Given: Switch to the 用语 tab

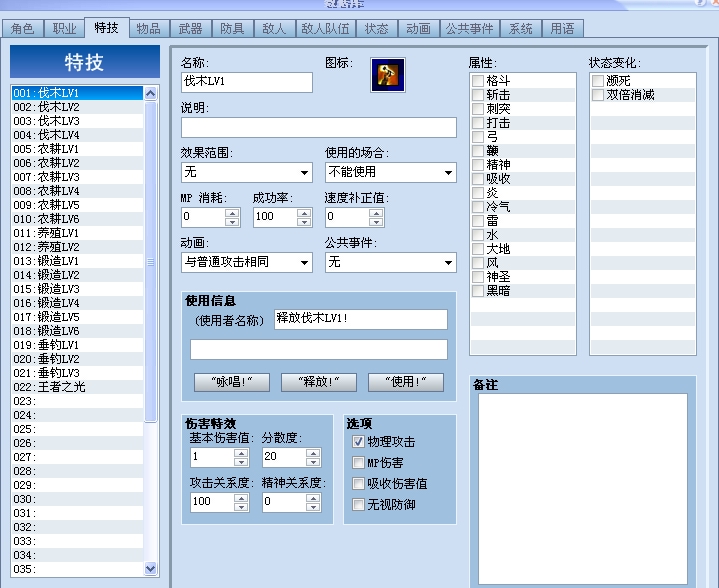Looking at the screenshot, I should [562, 29].
